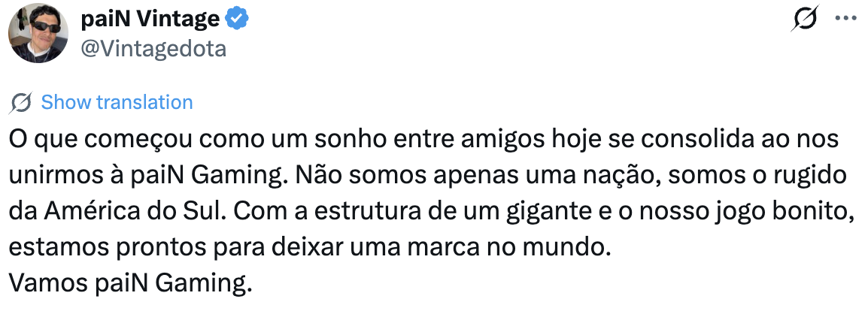Click the blue verified badge
The width and height of the screenshot is (868, 311).
pyautogui.click(x=238, y=19)
